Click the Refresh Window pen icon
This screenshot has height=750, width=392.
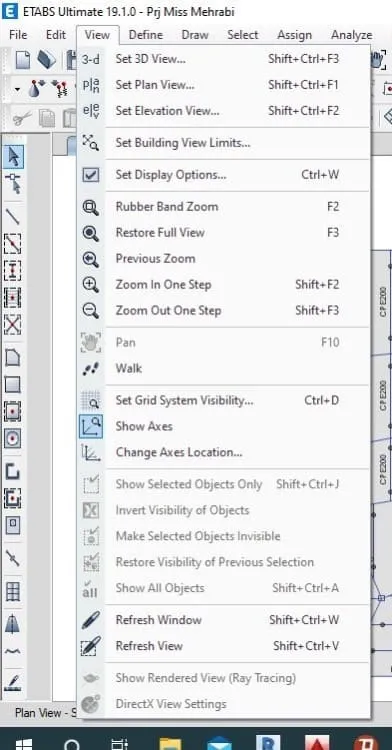point(90,620)
